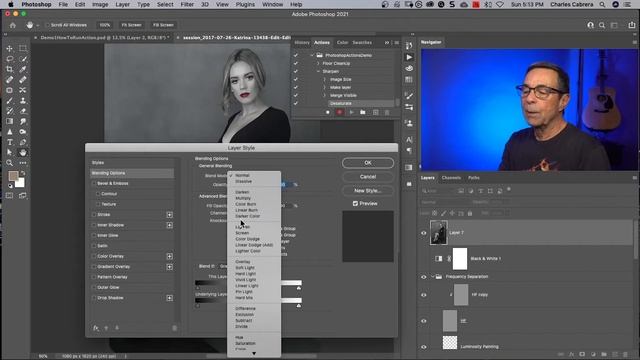Viewport: 640px width, 360px height.
Task: Enable Bevel & Emboss style checkbox
Action: [x=94, y=184]
